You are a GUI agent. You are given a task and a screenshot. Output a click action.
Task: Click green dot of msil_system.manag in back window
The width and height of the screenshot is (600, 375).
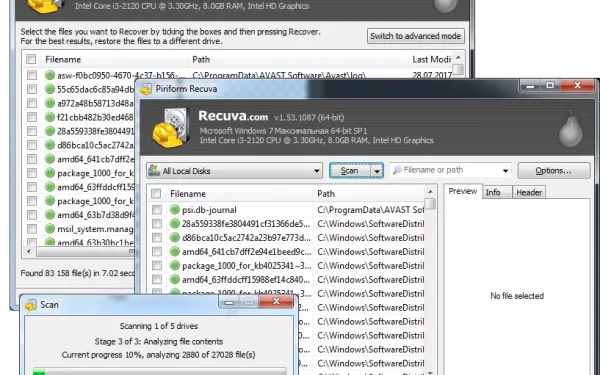(x=50, y=229)
